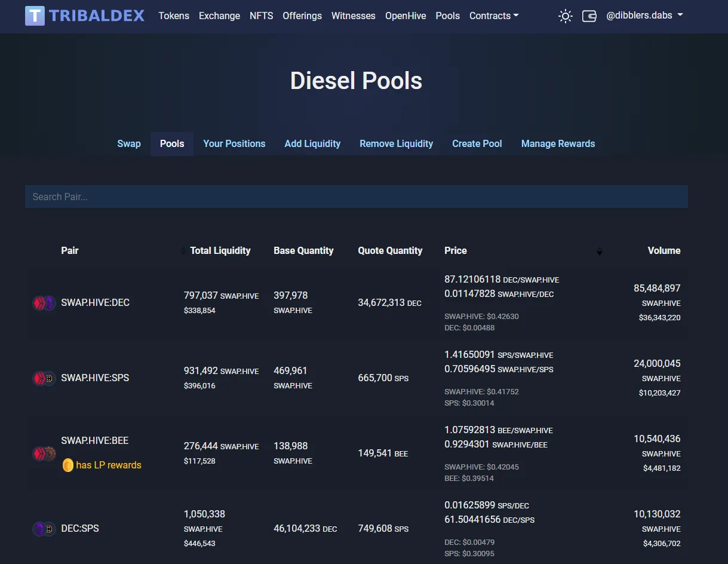
Task: Click the 10,540,436 volume figure
Action: (657, 439)
